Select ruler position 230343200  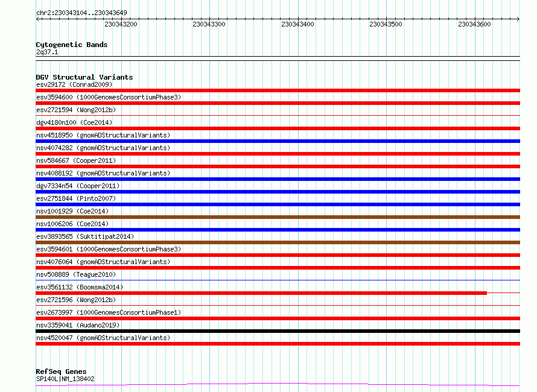click(x=121, y=24)
